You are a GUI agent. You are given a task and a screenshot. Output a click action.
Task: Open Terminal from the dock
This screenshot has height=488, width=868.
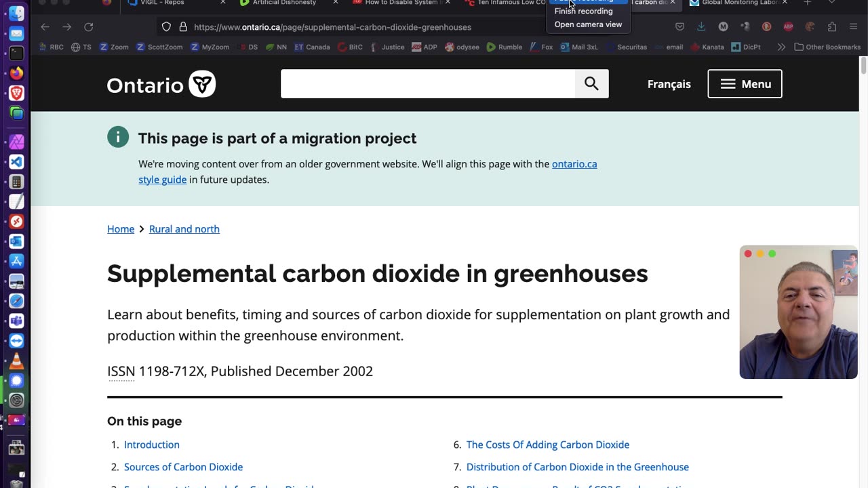pyautogui.click(x=16, y=53)
